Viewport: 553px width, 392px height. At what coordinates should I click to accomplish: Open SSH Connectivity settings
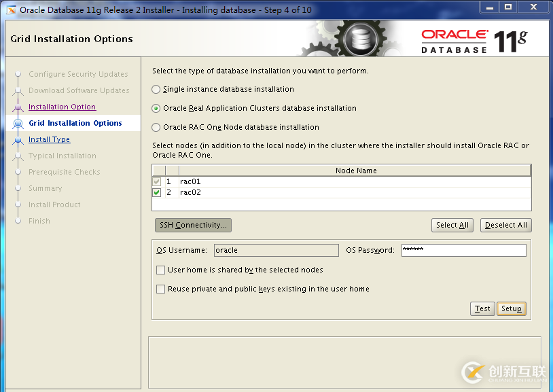click(x=193, y=225)
